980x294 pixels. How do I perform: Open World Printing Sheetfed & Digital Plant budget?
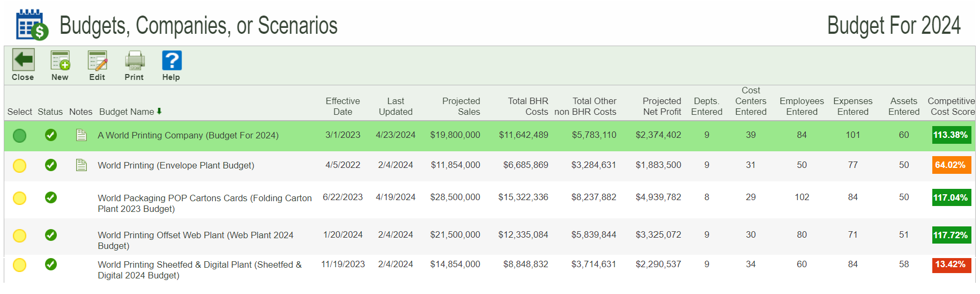click(200, 270)
